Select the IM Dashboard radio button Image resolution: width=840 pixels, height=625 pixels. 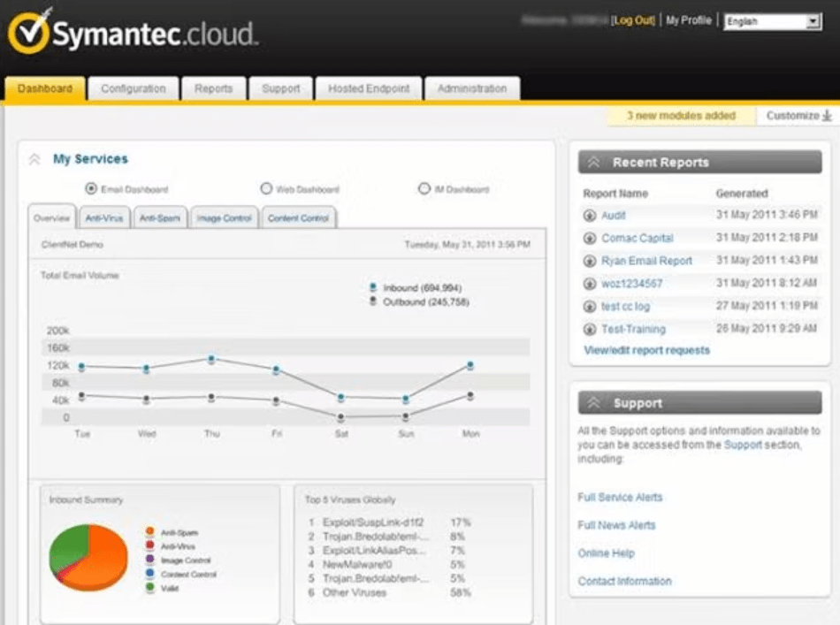tap(423, 188)
